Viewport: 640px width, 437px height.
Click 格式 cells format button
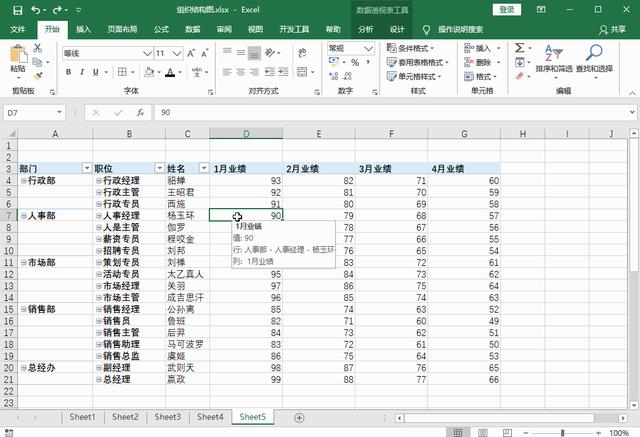click(478, 76)
